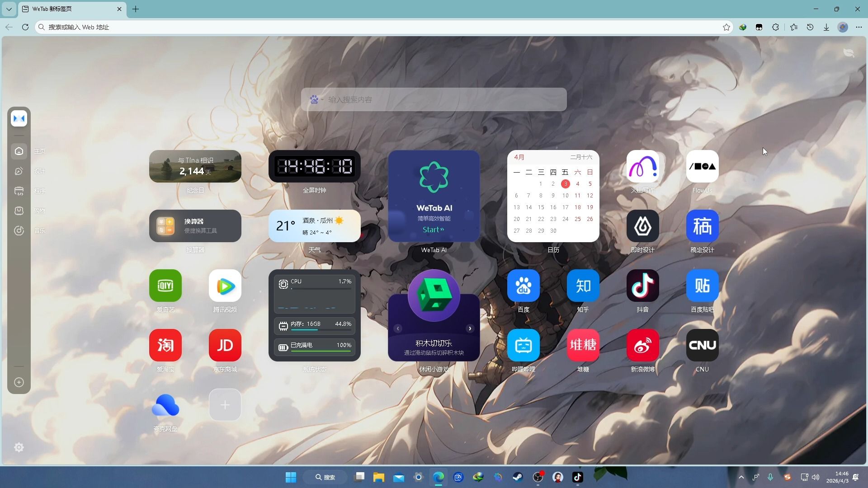868x488 pixels.
Task: Switch to the 设计 sidebar category
Action: click(x=19, y=171)
